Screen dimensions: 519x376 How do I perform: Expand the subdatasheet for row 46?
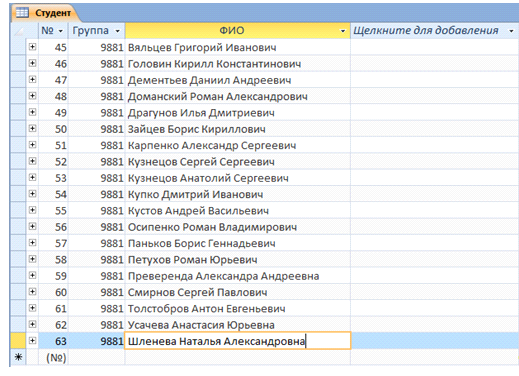click(32, 63)
